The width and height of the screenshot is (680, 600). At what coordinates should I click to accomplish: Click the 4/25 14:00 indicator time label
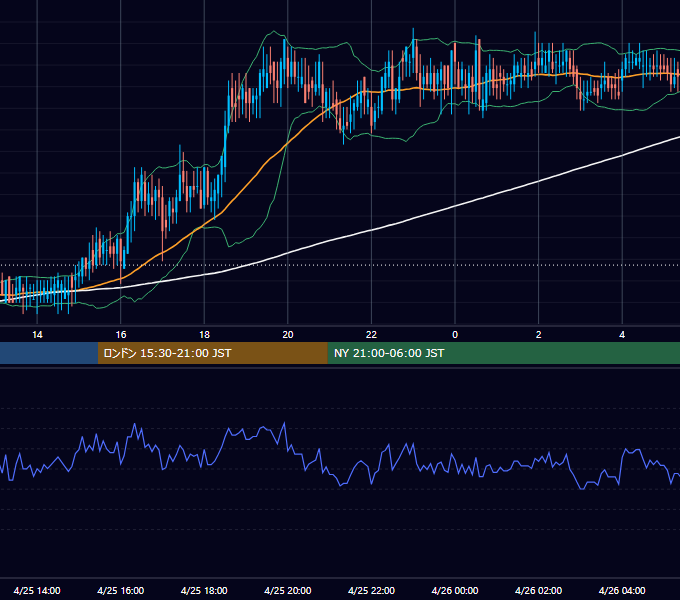37,590
